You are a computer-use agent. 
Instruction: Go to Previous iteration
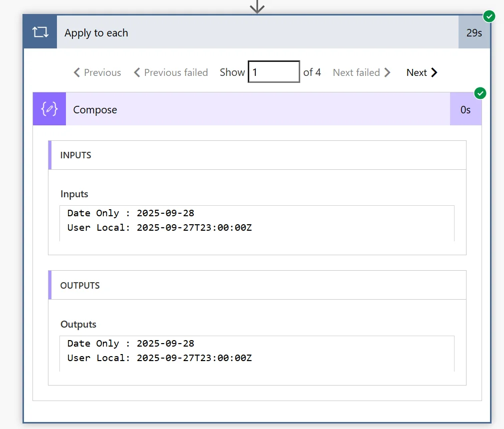coord(97,72)
